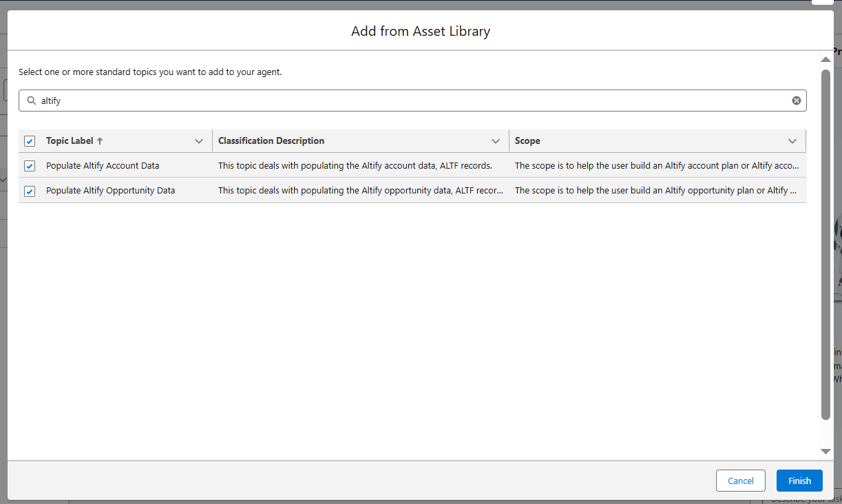The image size is (842, 504).
Task: Uncheck Populate Altify Account Data checkbox
Action: coord(30,166)
